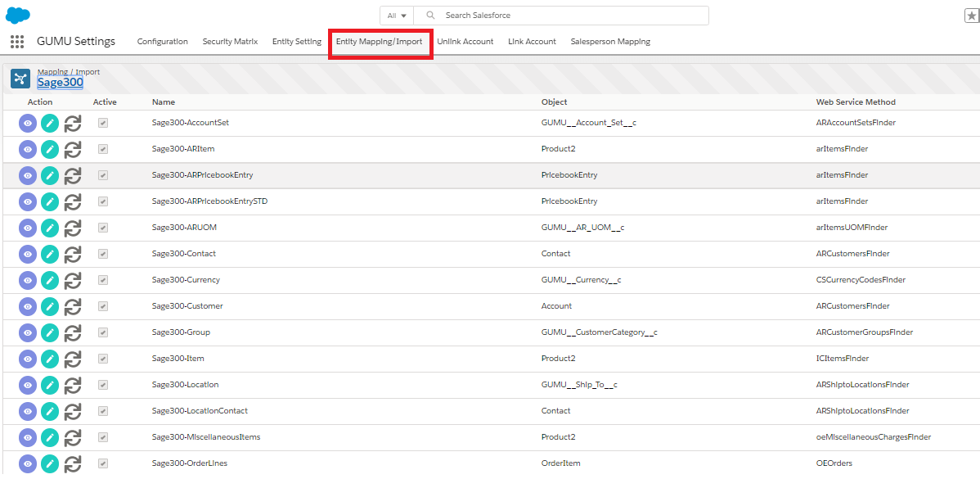980x479 pixels.
Task: Open the Sage300 header link
Action: click(x=60, y=82)
